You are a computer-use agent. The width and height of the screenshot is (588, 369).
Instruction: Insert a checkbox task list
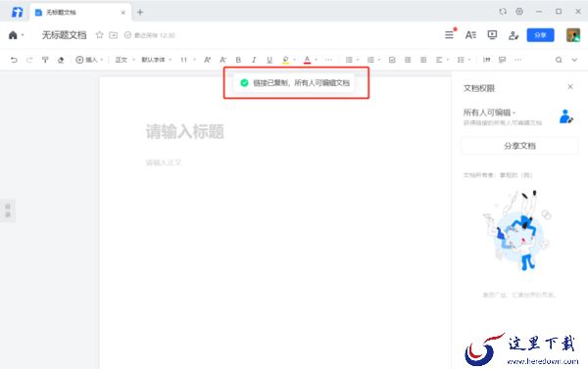pyautogui.click(x=392, y=60)
